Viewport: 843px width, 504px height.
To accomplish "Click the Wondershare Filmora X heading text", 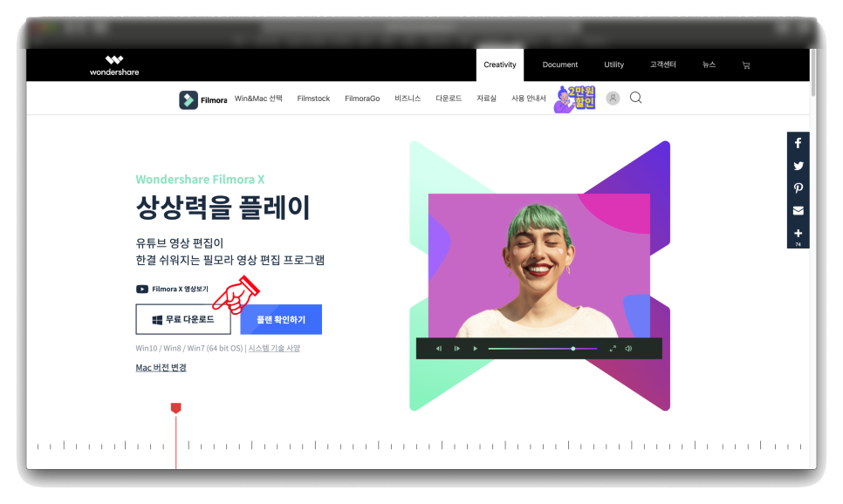I will (200, 180).
